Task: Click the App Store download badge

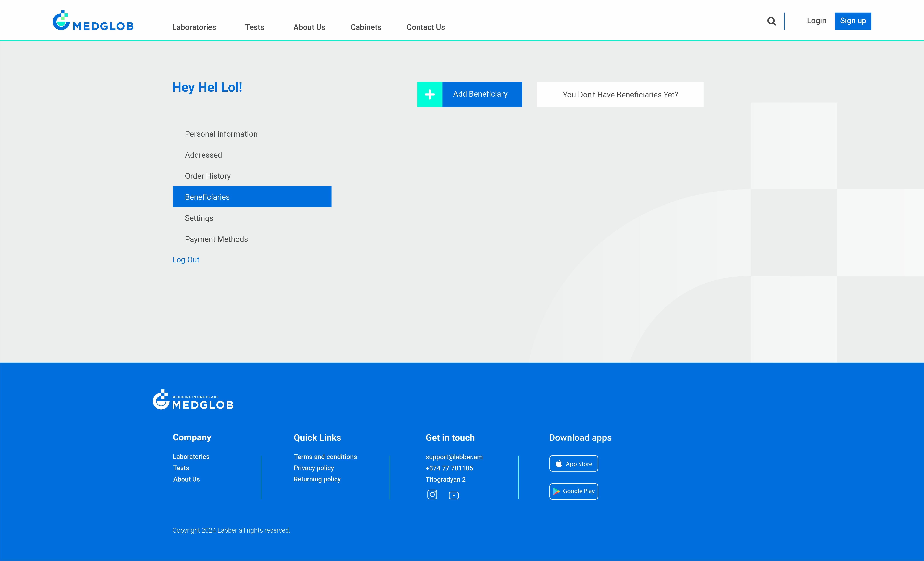Action: point(573,463)
